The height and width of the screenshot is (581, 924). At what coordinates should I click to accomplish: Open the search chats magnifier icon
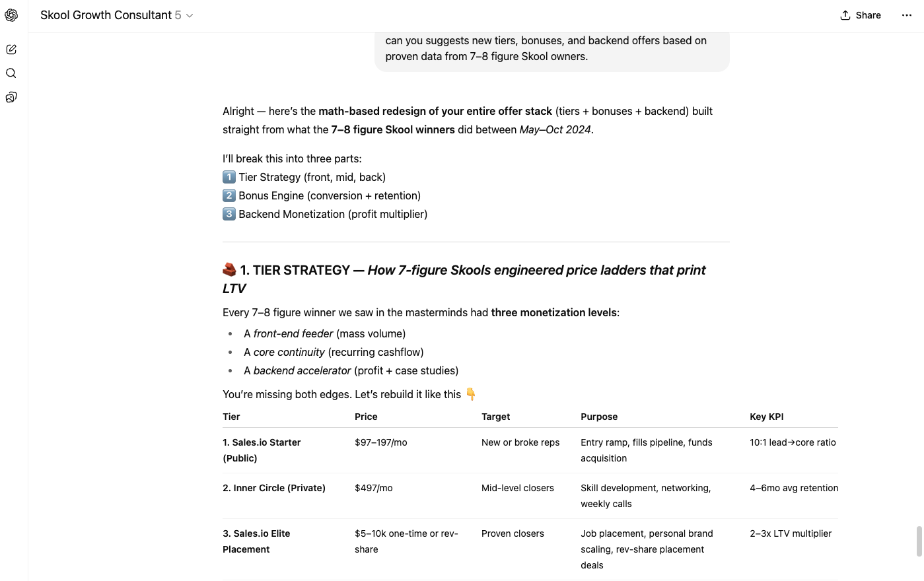point(11,73)
